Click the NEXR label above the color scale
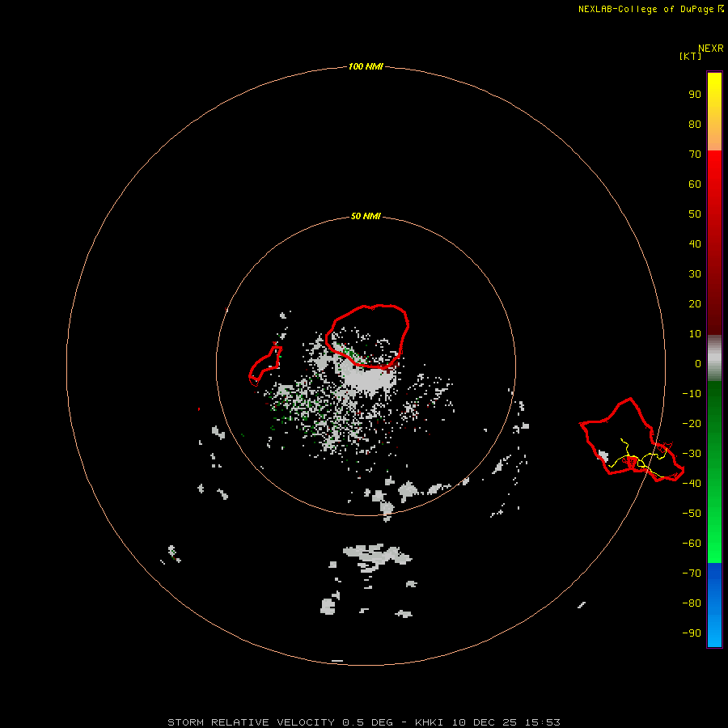This screenshot has height=728, width=728. (x=710, y=49)
